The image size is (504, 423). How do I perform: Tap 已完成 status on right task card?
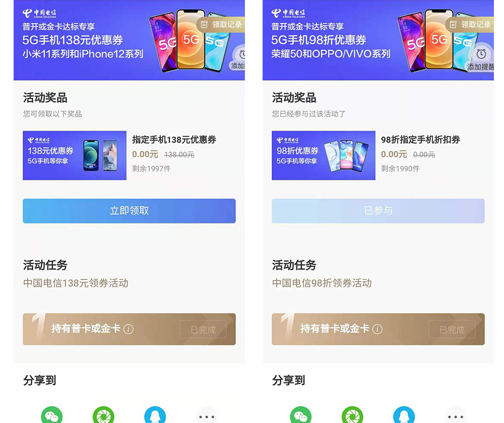[452, 329]
